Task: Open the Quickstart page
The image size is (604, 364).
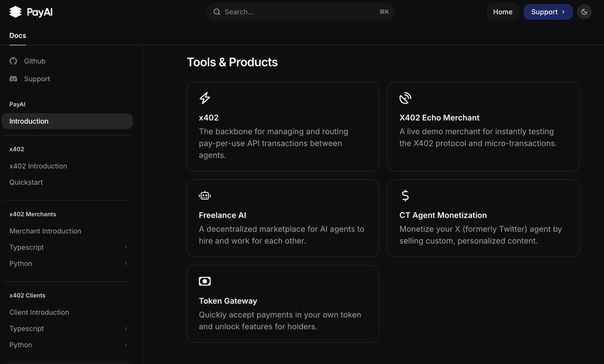Action: click(x=26, y=182)
